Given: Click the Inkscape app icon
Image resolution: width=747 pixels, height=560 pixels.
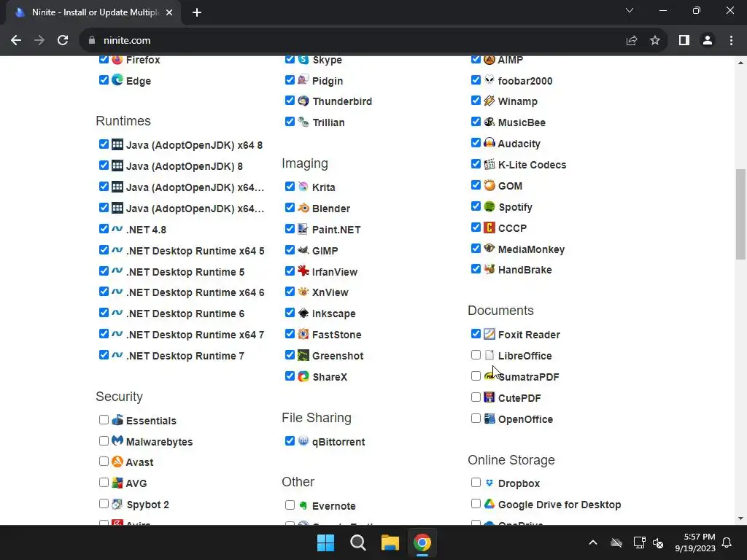Looking at the screenshot, I should coord(303,313).
